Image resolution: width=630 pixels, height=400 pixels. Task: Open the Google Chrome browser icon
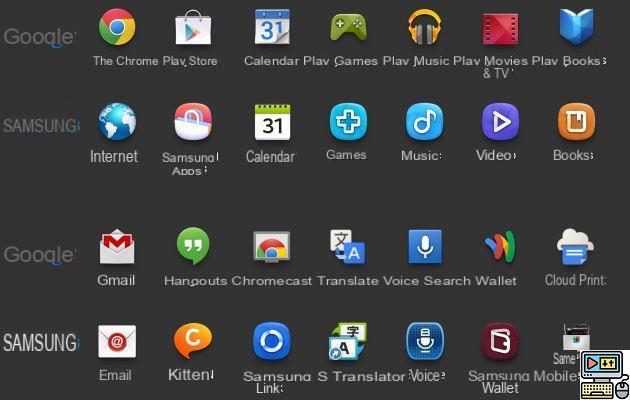point(117,27)
